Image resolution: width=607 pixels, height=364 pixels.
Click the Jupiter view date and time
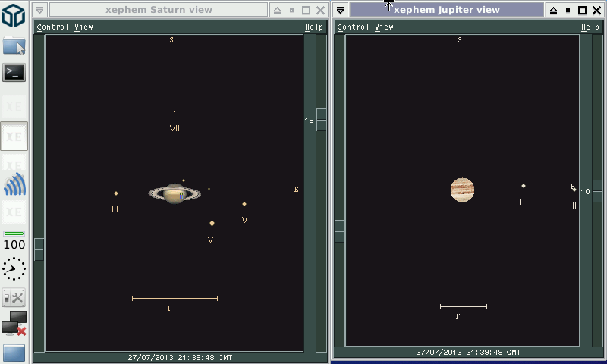(x=468, y=353)
